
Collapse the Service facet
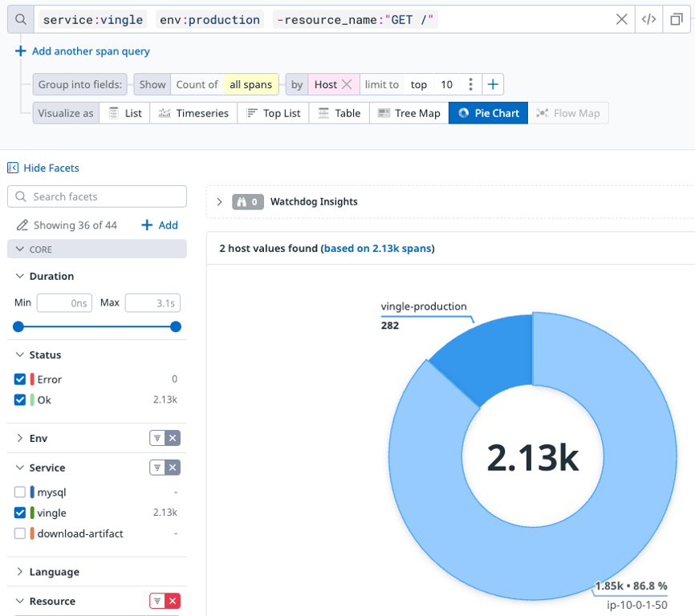click(x=19, y=467)
